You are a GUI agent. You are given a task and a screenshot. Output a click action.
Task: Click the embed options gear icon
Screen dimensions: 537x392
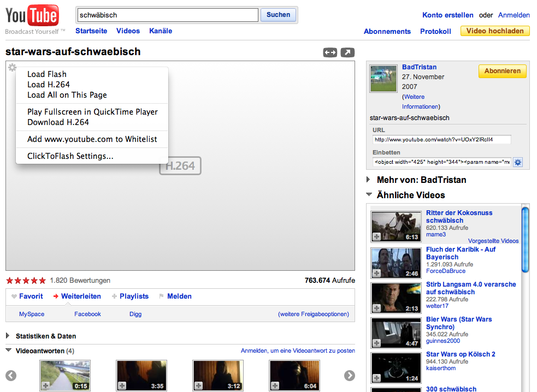pyautogui.click(x=518, y=162)
